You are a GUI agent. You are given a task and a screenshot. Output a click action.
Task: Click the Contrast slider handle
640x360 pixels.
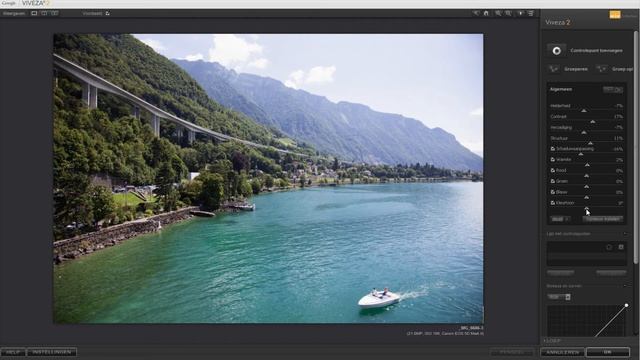pos(593,122)
